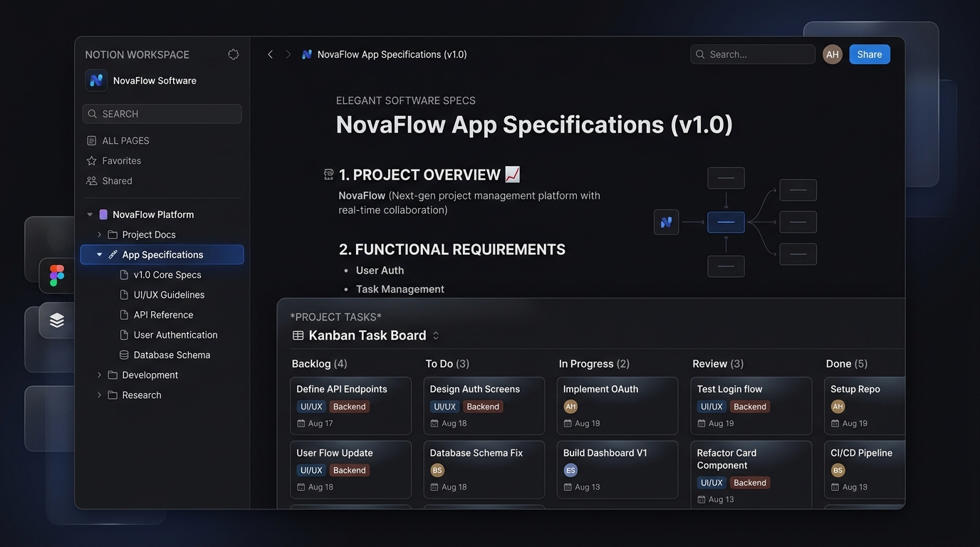Click the In Progress (2) column header

[594, 364]
